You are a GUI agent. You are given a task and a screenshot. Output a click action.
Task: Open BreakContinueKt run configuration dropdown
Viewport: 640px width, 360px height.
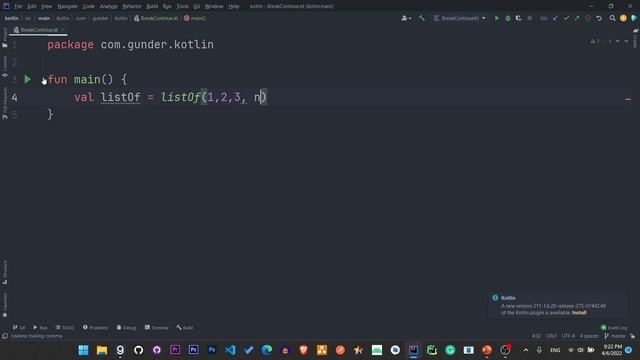[460, 18]
